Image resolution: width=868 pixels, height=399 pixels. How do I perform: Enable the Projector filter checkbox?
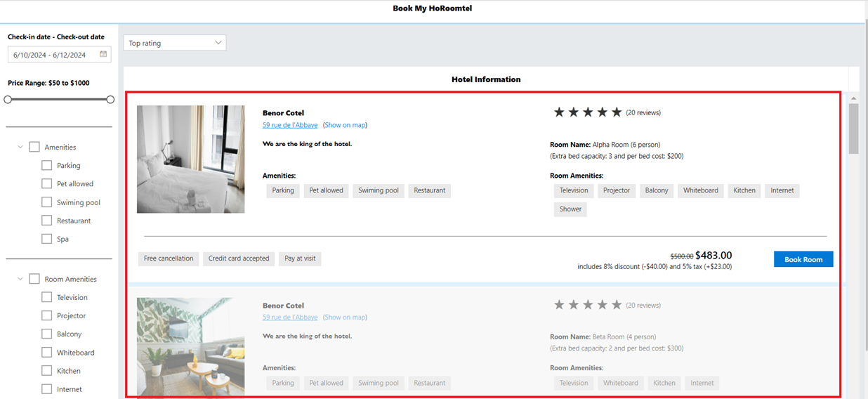47,315
